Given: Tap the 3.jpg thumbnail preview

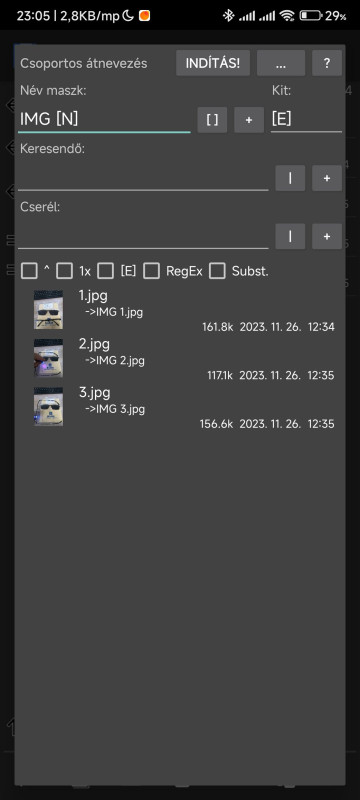Looking at the screenshot, I should pyautogui.click(x=48, y=407).
